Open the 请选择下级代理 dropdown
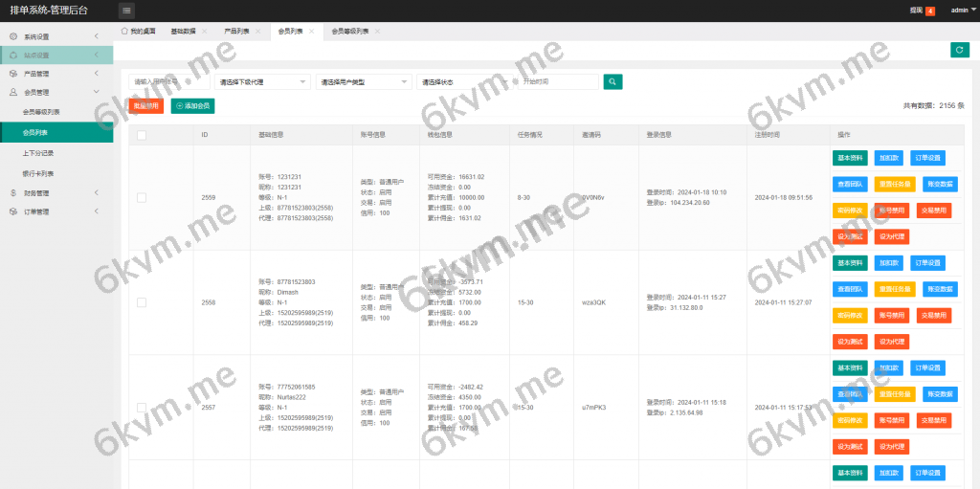 (263, 82)
